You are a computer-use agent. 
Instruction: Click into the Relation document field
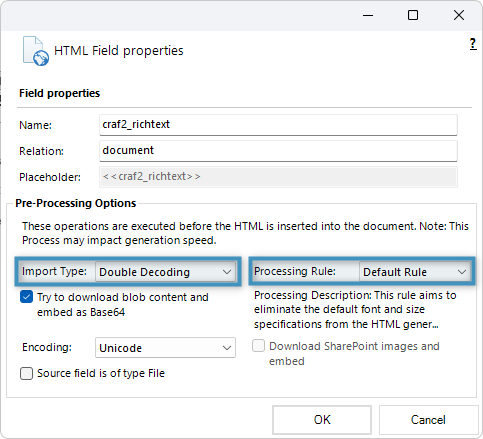pos(278,151)
